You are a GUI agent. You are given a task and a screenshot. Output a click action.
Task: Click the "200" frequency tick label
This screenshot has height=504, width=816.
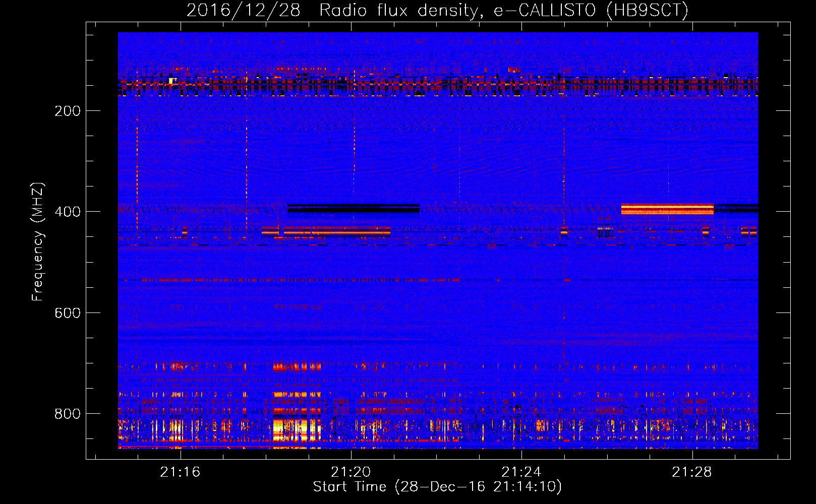[x=68, y=111]
